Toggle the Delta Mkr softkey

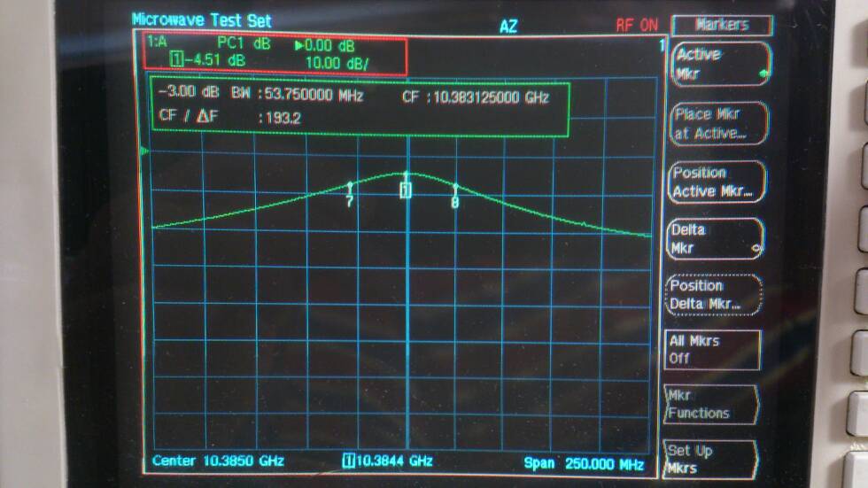(715, 239)
